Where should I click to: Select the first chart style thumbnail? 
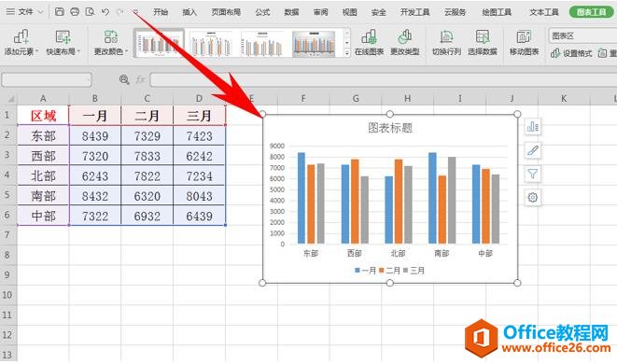point(159,43)
